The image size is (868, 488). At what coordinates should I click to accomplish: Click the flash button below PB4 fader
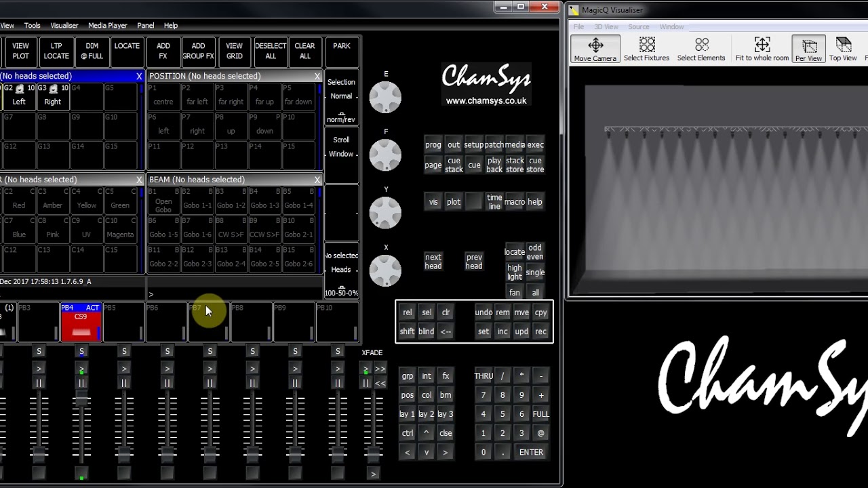[x=81, y=474]
